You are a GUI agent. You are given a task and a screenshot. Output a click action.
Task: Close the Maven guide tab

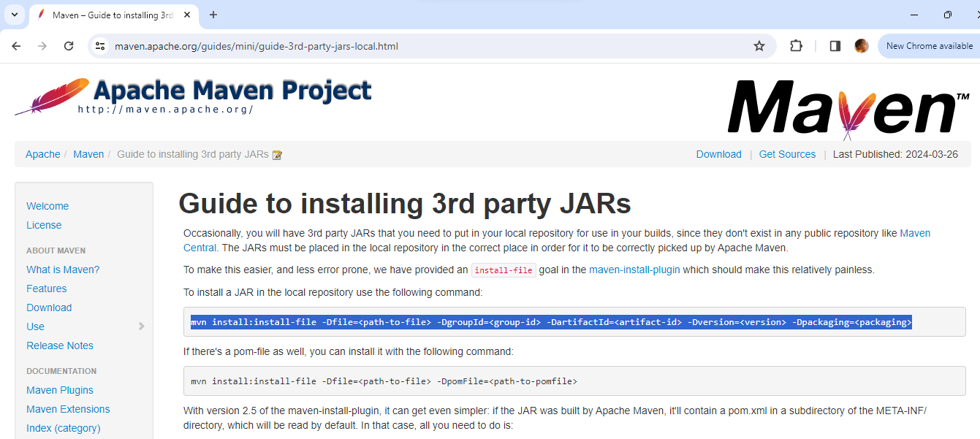187,15
